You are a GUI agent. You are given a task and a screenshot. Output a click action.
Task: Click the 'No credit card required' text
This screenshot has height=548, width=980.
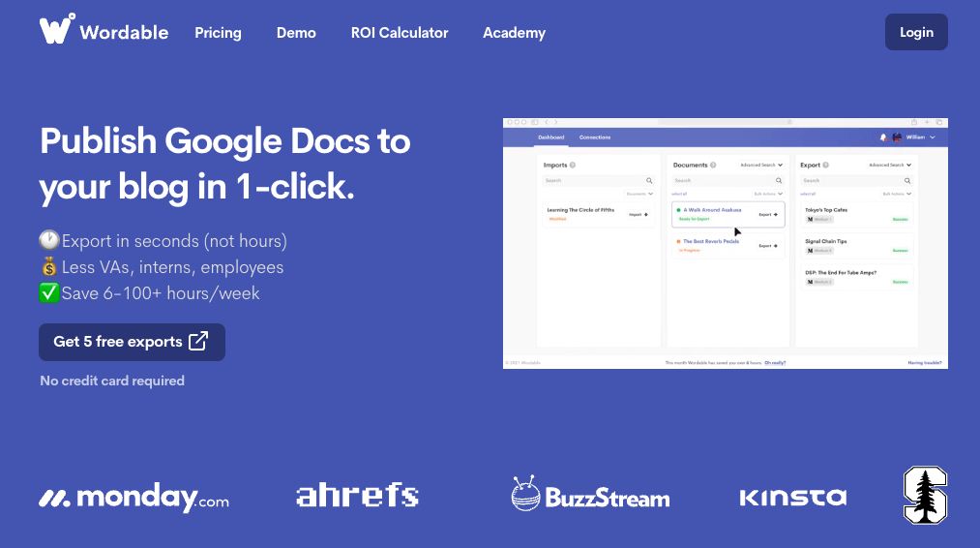click(x=112, y=381)
